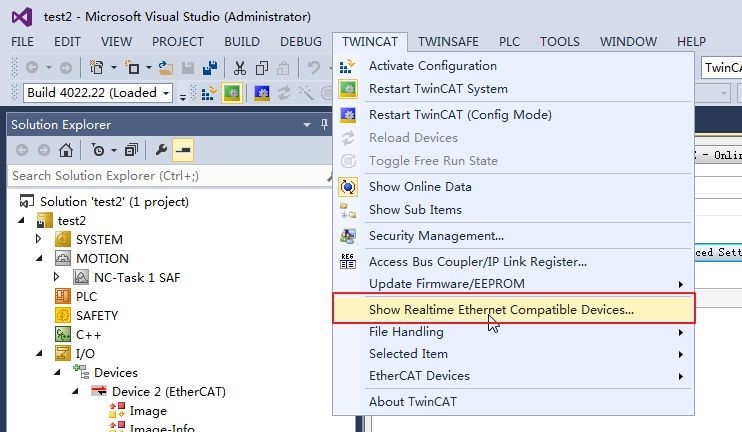Collapse the I/O tree node

[x=39, y=353]
